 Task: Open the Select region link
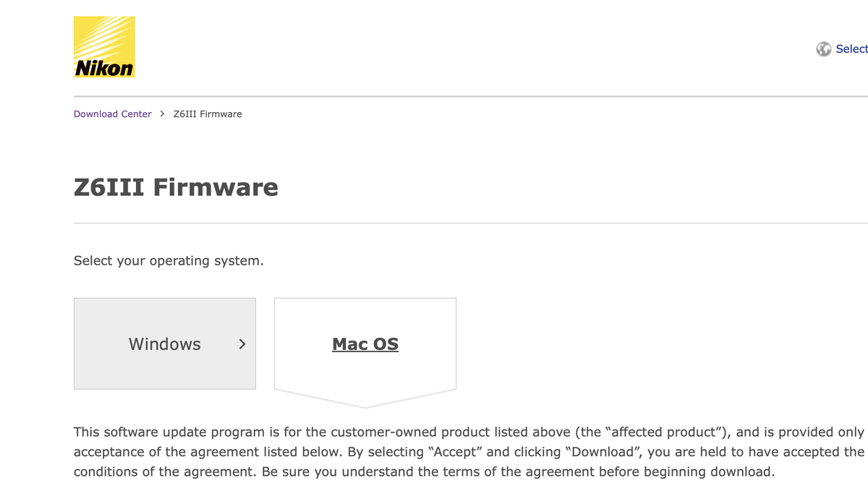851,49
